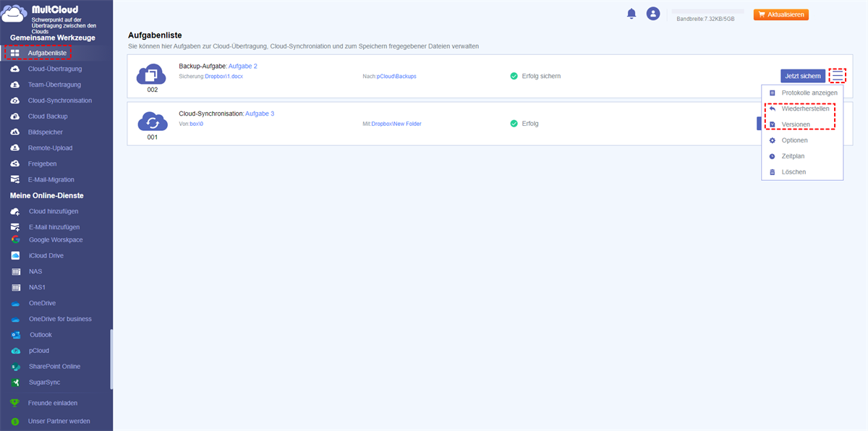Image resolution: width=868 pixels, height=431 pixels.
Task: Select the SharePoint Online icon
Action: [15, 367]
